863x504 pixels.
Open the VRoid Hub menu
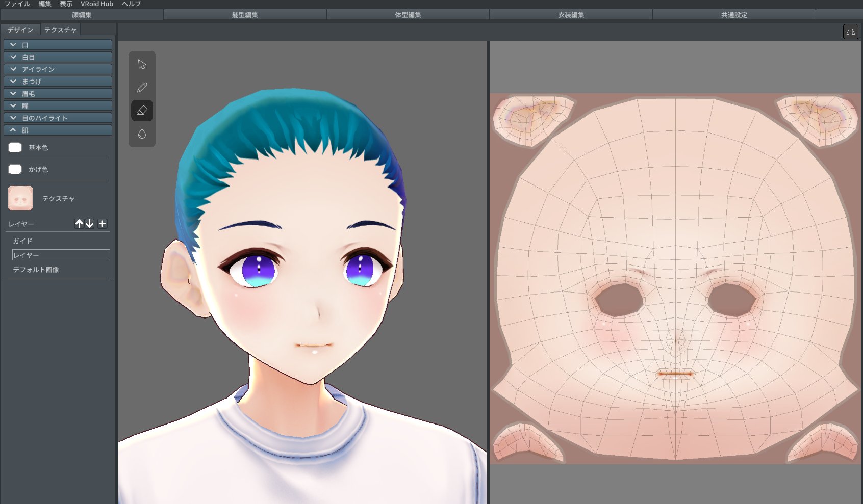pos(97,4)
